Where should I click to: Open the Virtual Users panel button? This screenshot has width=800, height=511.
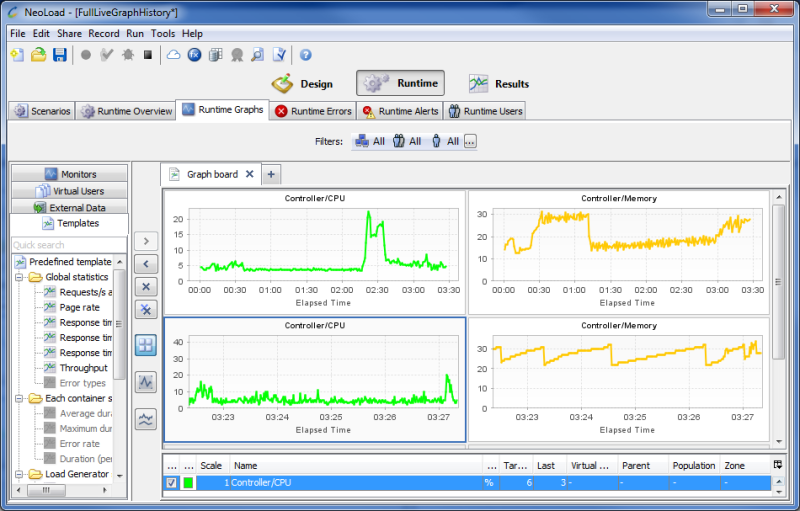tap(69, 191)
